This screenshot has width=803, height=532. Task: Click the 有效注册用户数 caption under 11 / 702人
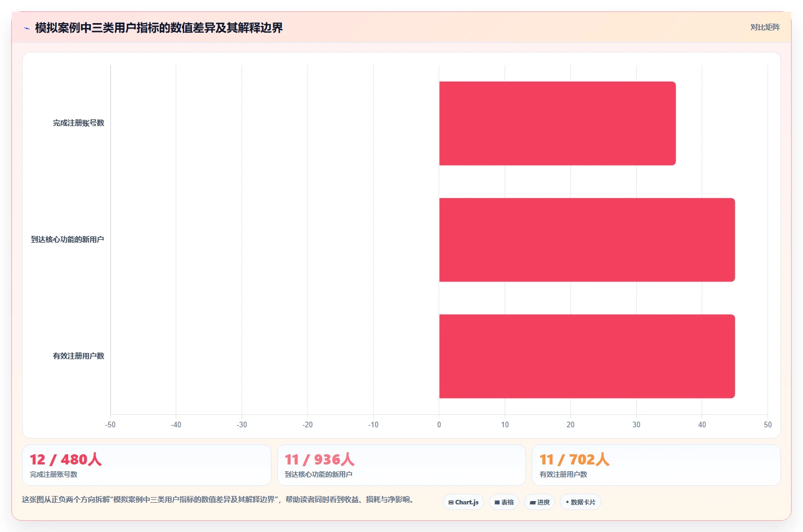point(563,475)
